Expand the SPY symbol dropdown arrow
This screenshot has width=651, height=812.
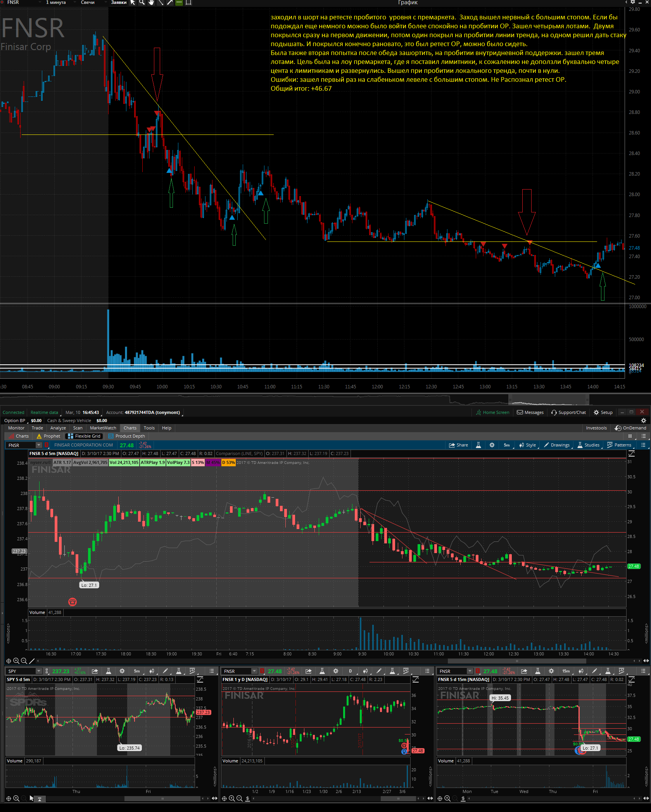point(39,671)
